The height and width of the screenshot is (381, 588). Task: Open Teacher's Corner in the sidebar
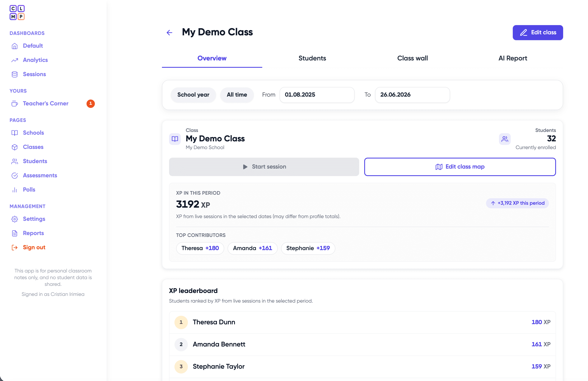coord(46,103)
